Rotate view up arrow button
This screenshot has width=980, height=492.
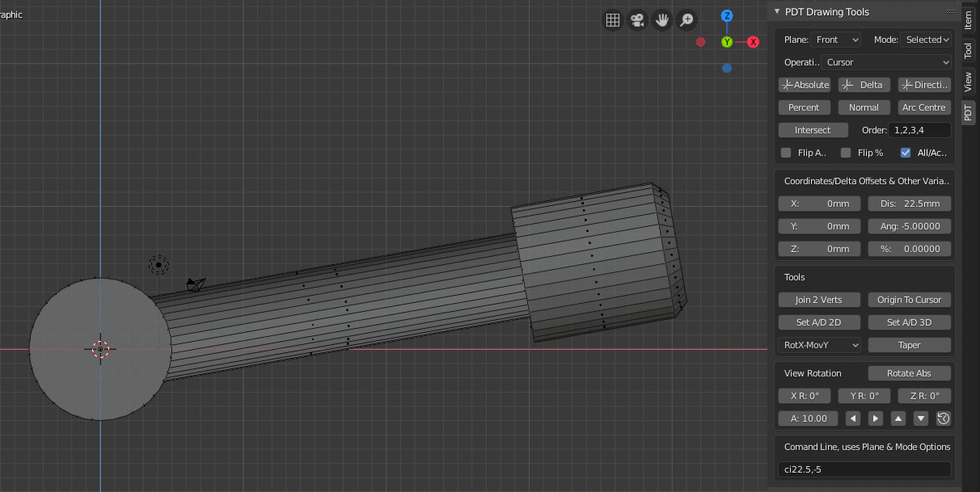coord(898,418)
